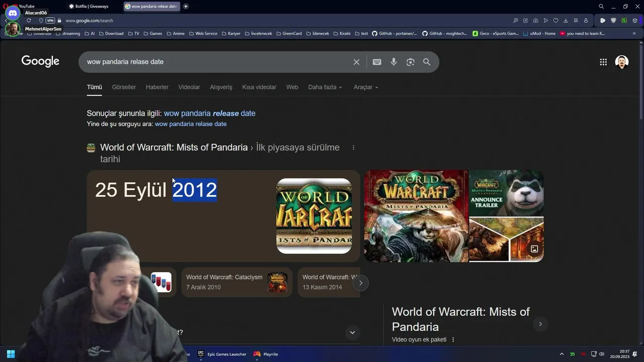Open World of Warcraft: Mists of Pandaria link
This screenshot has height=362, width=644.
coord(174,147)
